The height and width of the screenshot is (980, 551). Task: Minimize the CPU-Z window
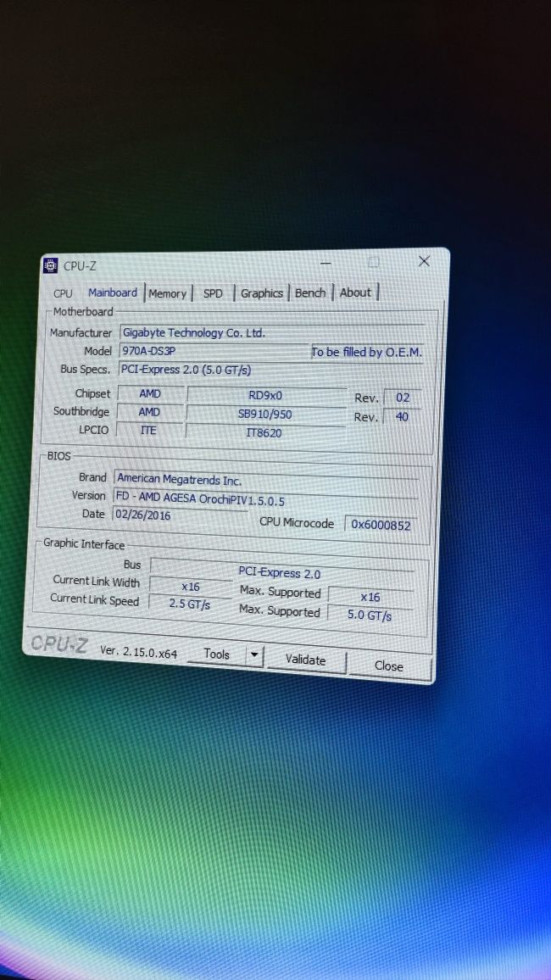(326, 264)
